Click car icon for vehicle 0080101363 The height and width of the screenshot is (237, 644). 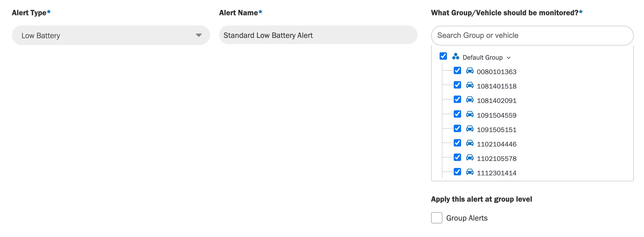[470, 71]
